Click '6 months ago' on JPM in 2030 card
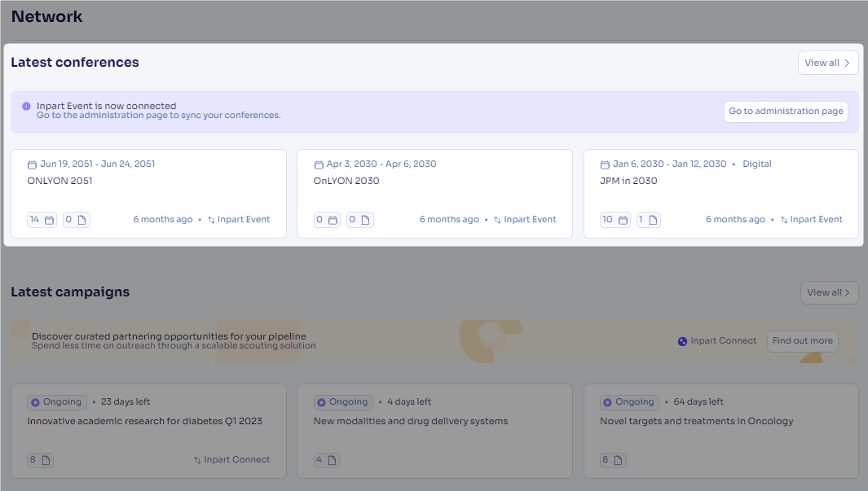Viewport: 868px width, 491px height. tap(736, 220)
